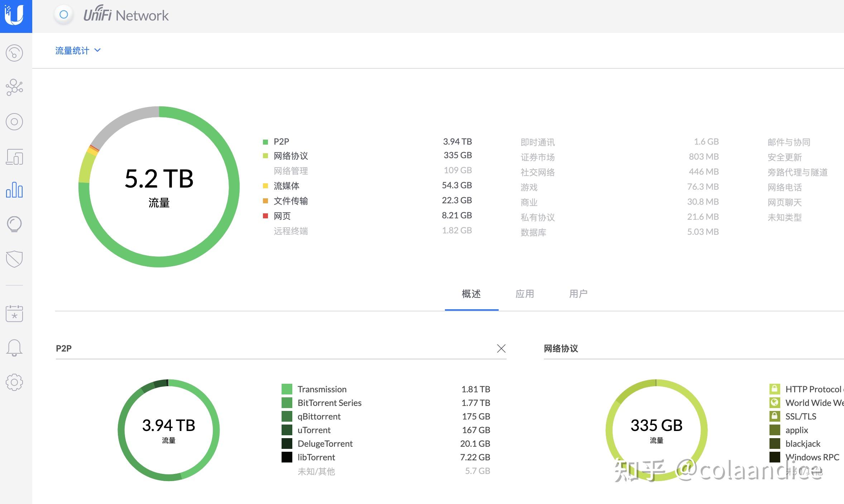Screen dimensions: 844x504
Task: Open the Clients icon in sidebar
Action: click(x=14, y=157)
